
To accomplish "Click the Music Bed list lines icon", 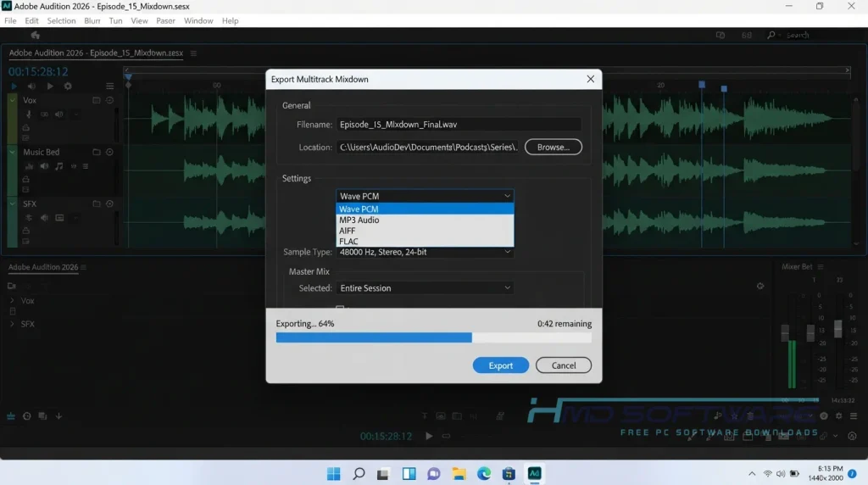I will coord(86,166).
